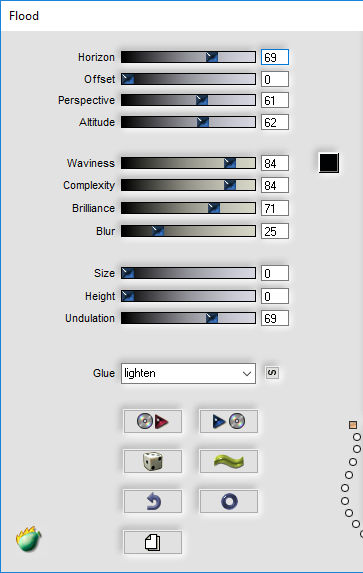363x573 pixels.
Task: Click the Horizon slider track
Action: click(188, 57)
